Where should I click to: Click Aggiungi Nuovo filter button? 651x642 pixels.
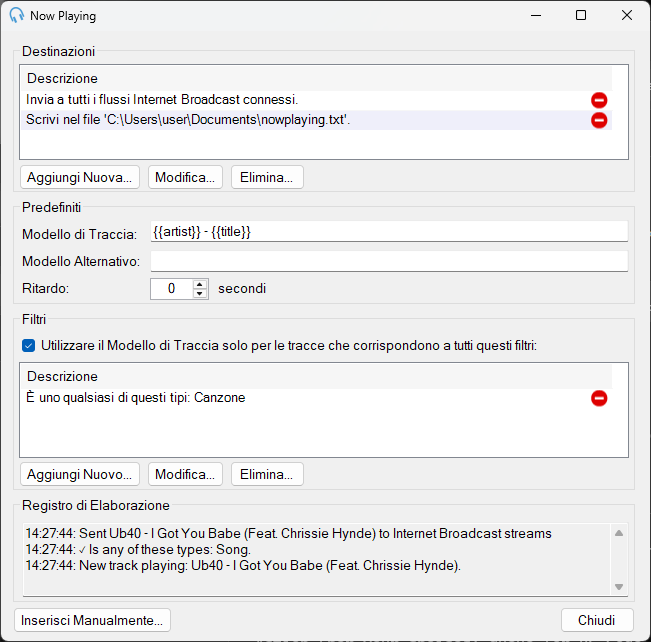tap(80, 474)
